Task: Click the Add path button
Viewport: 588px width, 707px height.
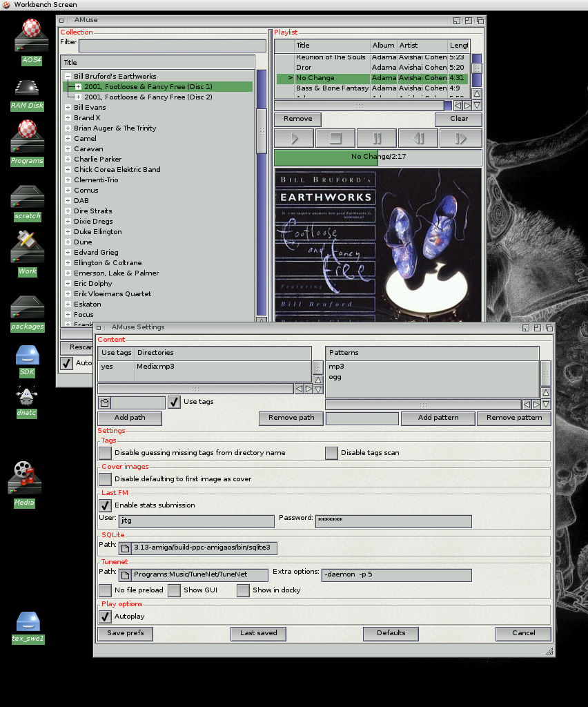Action: [130, 418]
